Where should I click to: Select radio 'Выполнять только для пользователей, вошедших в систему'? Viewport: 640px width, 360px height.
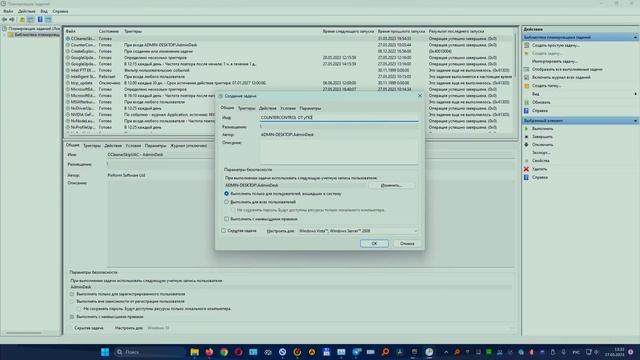[227, 193]
